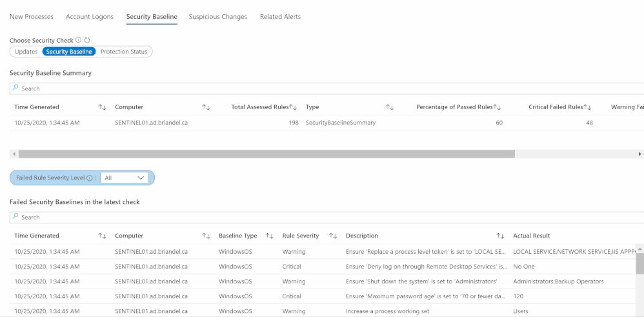The height and width of the screenshot is (317, 644).
Task: Click 'Replace a process level token' description
Action: (427, 252)
